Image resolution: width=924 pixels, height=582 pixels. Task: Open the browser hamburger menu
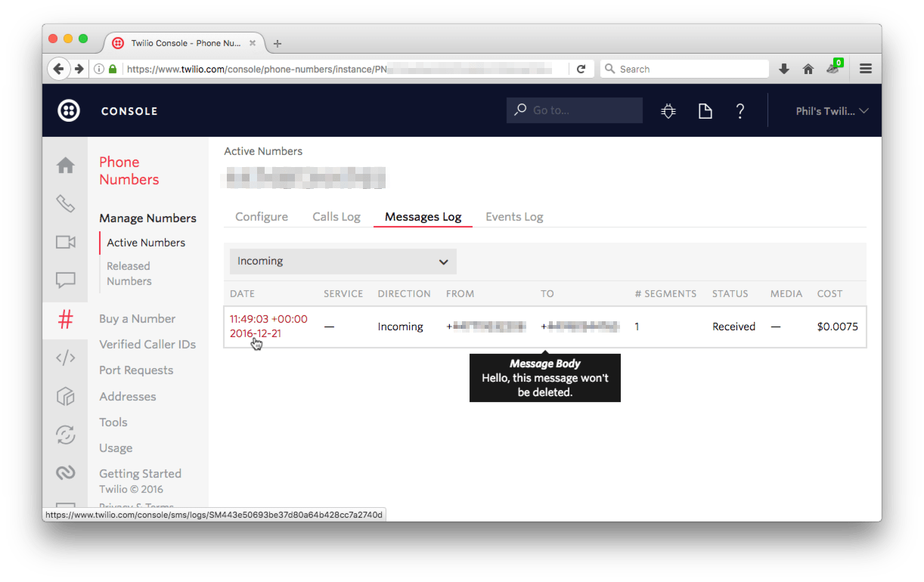click(866, 69)
